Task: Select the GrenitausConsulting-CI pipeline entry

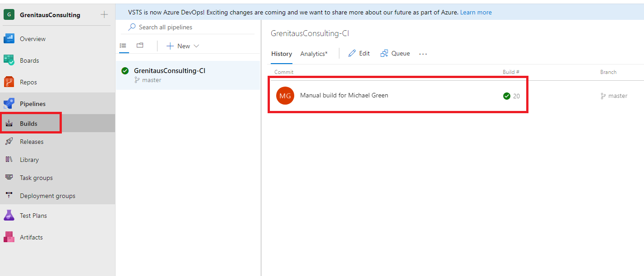Action: point(188,75)
